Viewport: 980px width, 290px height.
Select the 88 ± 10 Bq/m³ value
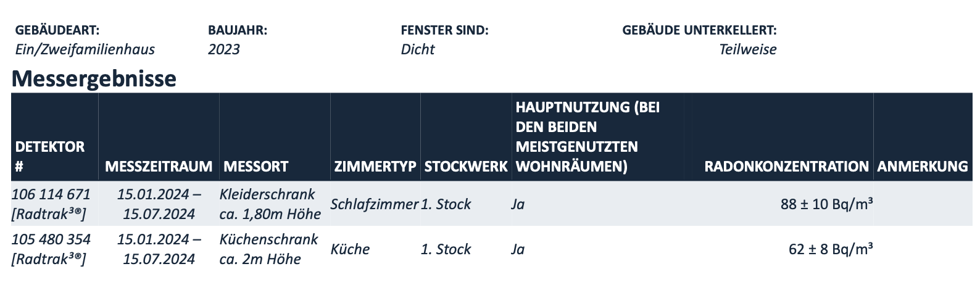(826, 204)
